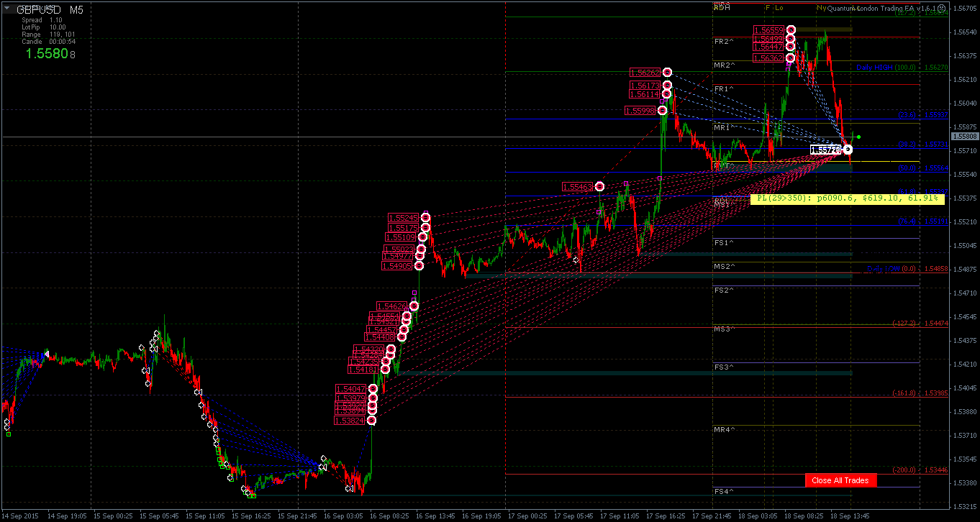Click the Close All Trades button
Screen dimensions: 980x522
[841, 480]
